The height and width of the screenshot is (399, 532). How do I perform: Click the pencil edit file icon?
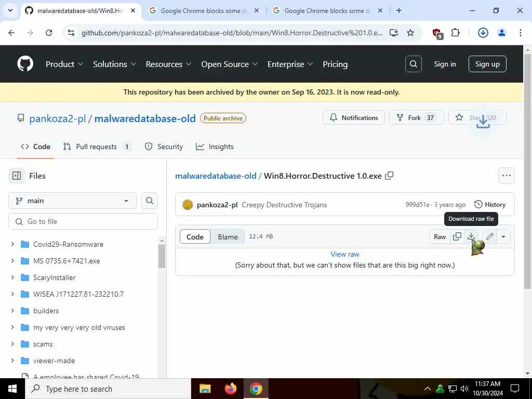[x=489, y=236]
